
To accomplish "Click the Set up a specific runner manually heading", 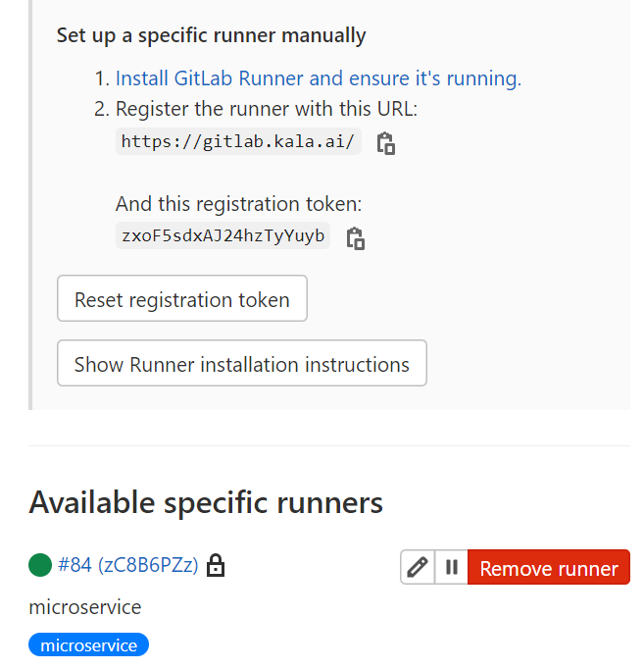I will tap(211, 35).
